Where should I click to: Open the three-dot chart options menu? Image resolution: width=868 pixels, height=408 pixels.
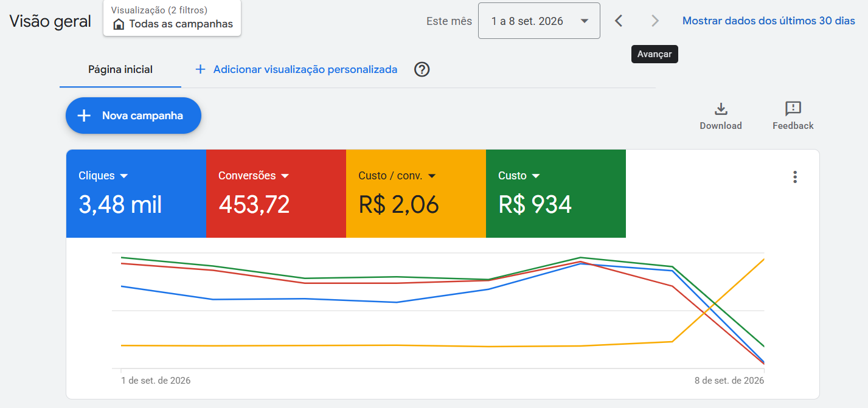(x=795, y=177)
